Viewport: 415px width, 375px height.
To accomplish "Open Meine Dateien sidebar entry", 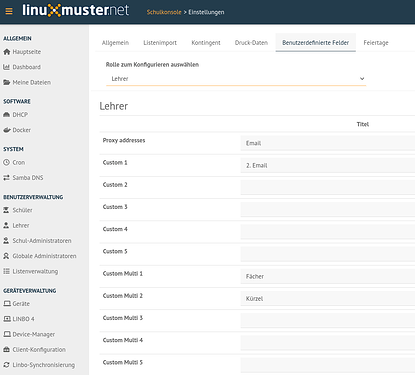I will [x=32, y=82].
